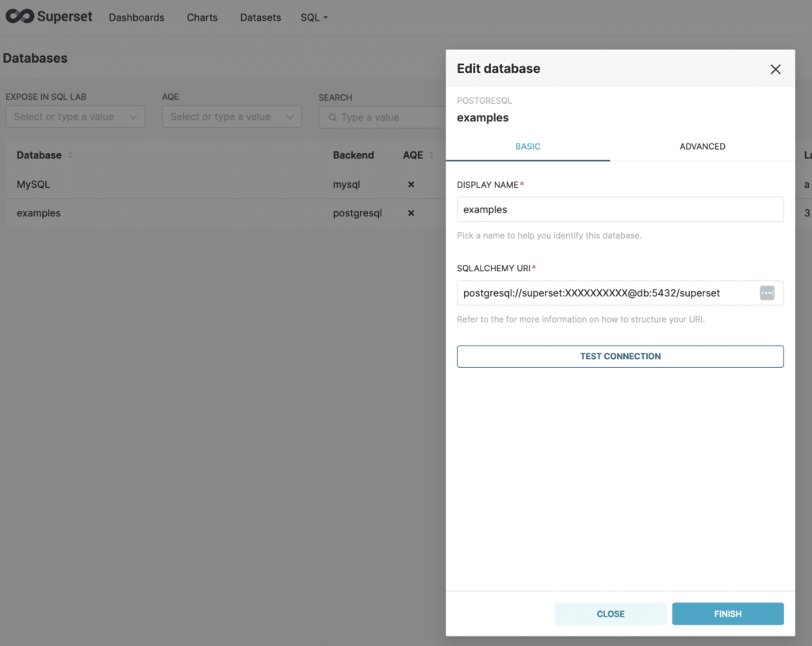The height and width of the screenshot is (646, 812).
Task: Open the SQL menu in the navbar
Action: click(x=313, y=17)
